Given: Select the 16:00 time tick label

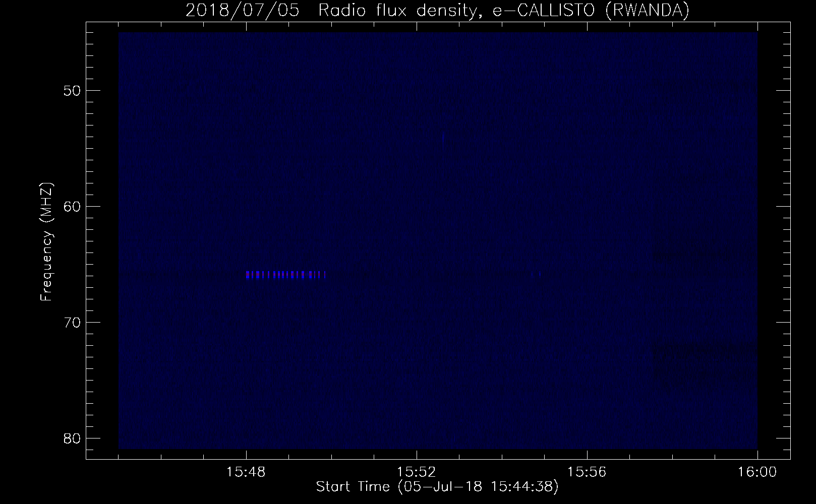Looking at the screenshot, I should (757, 472).
